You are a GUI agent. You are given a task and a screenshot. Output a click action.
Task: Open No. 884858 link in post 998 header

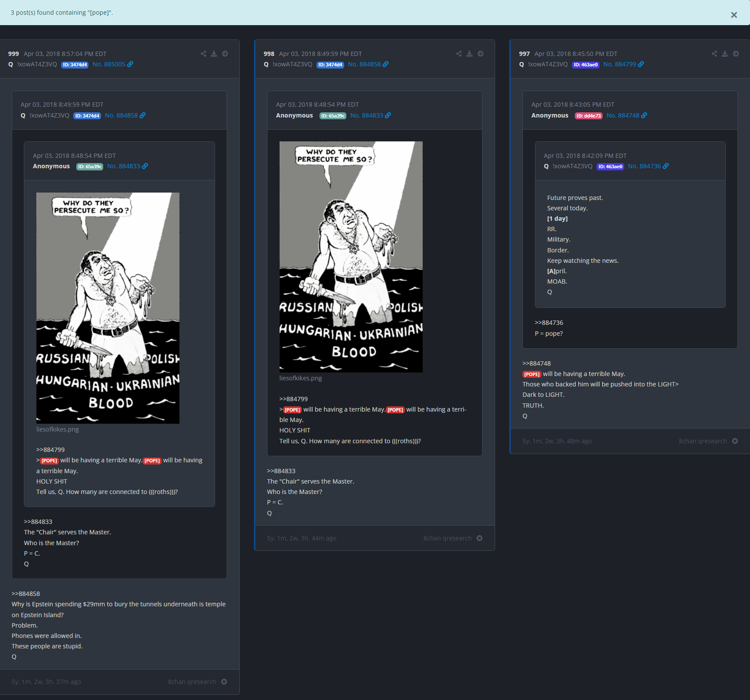pyautogui.click(x=364, y=64)
